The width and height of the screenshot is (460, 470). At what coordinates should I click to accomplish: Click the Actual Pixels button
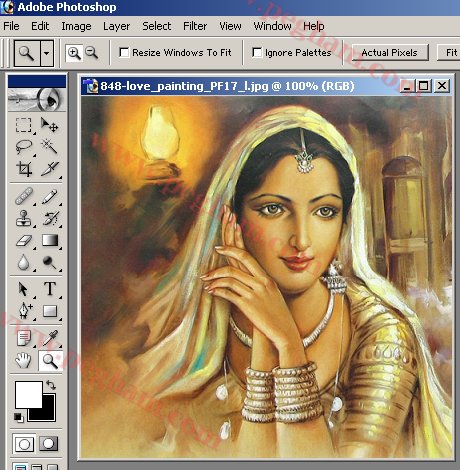click(x=390, y=52)
